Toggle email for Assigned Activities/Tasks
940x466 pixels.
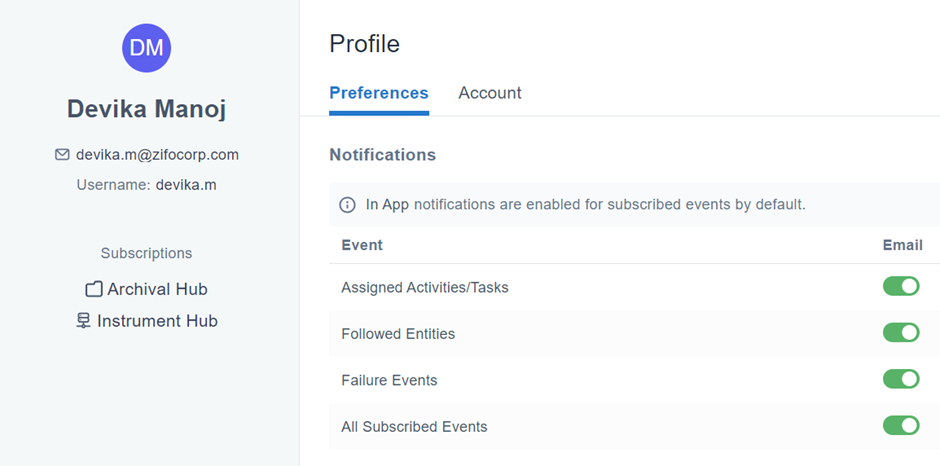[901, 286]
